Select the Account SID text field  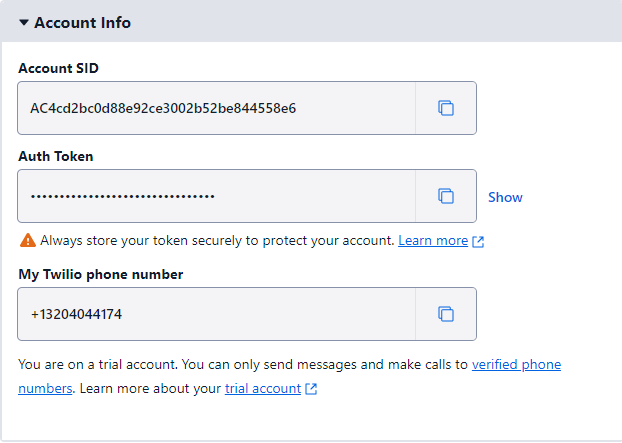(217, 108)
